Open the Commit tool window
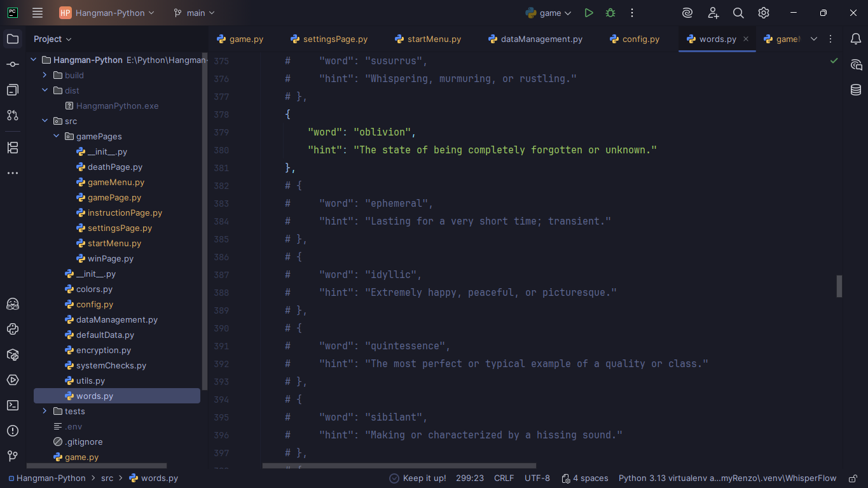The height and width of the screenshot is (488, 868). 13,64
